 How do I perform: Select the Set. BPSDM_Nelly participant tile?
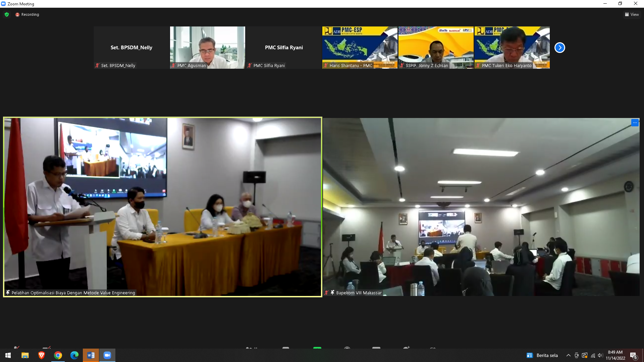point(131,48)
